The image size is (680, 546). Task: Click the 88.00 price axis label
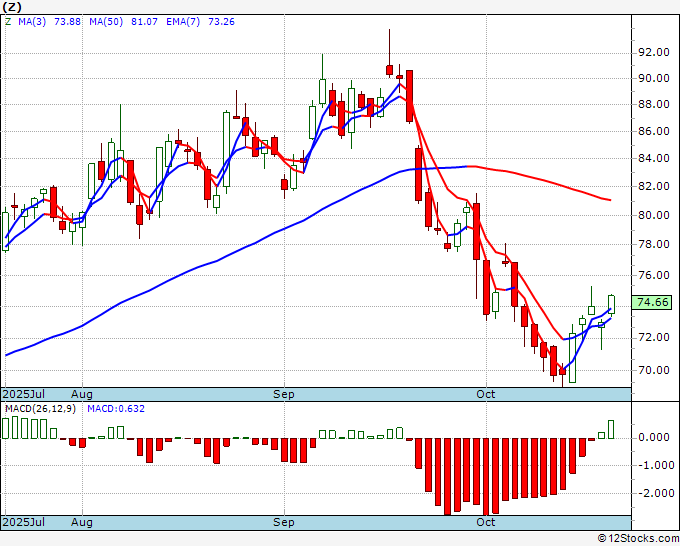pos(653,105)
